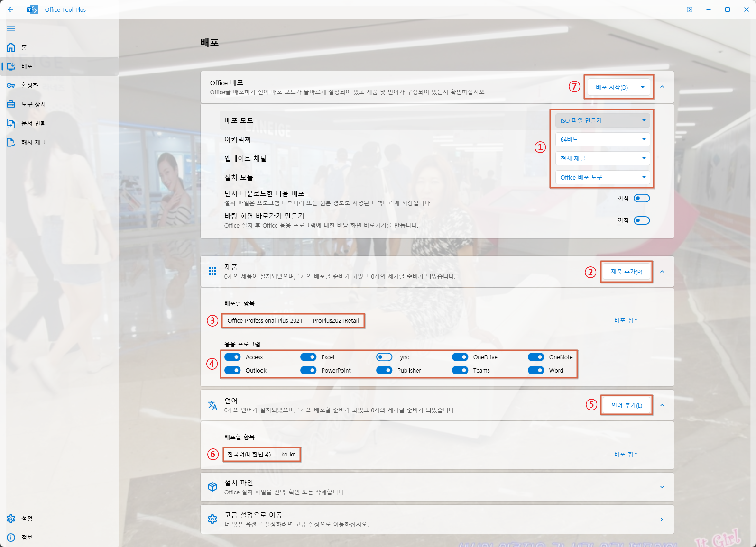Collapse the 언어 section chevron
756x547 pixels.
662,405
